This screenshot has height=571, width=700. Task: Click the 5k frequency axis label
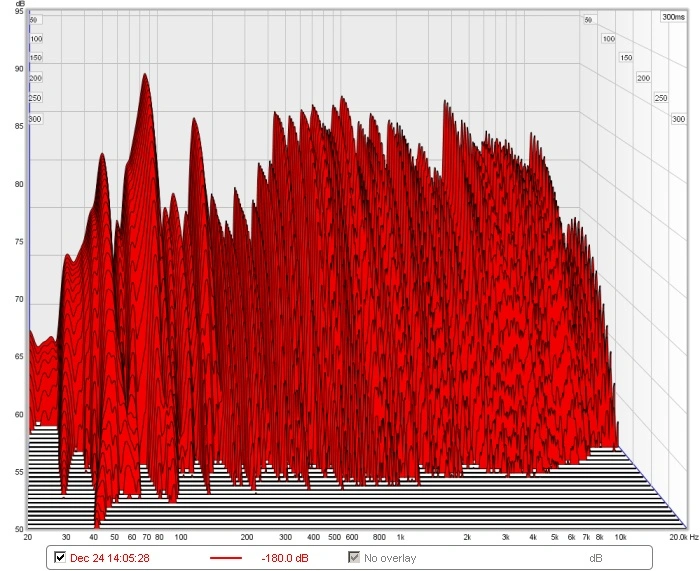coord(554,537)
